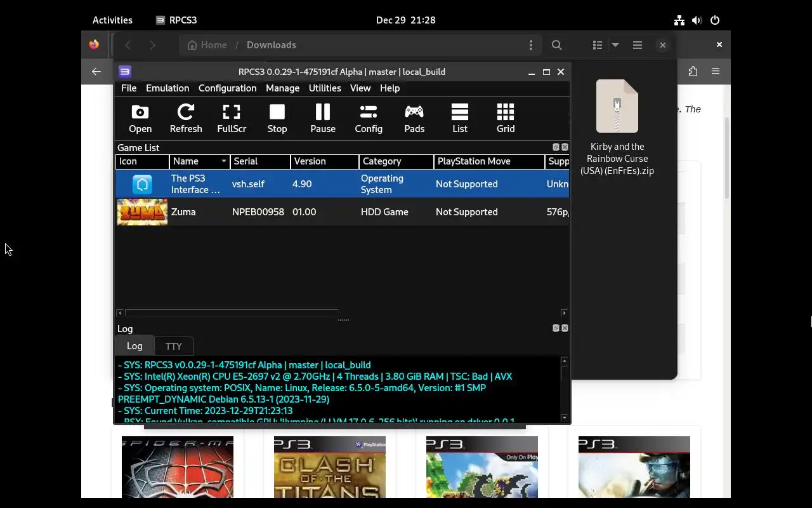Select the Log tab
The width and height of the screenshot is (812, 508).
(x=134, y=345)
